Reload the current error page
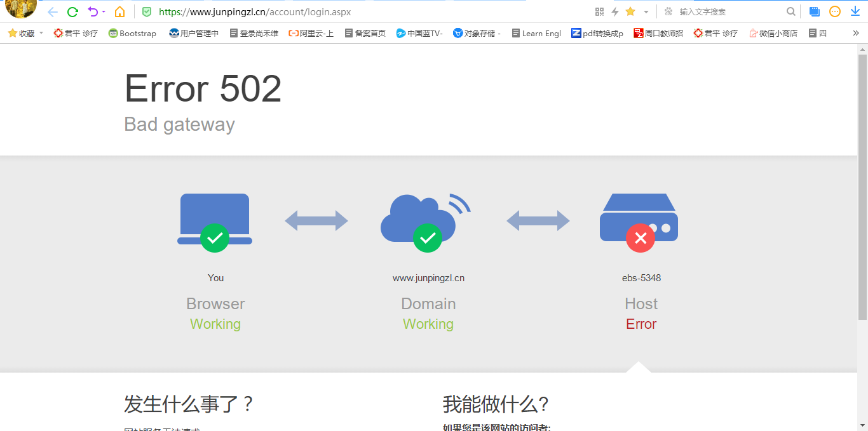This screenshot has height=431, width=868. pos(72,11)
